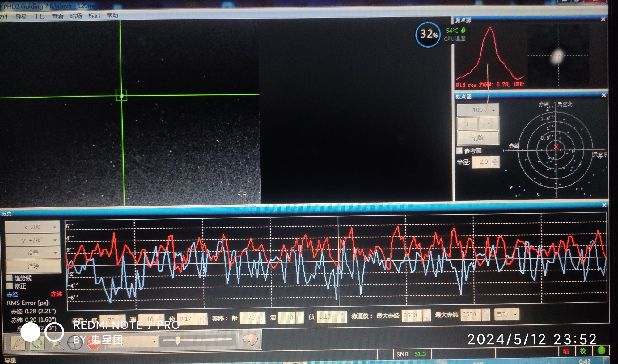Start looping exposures with green arrows icon
618x364 pixels.
point(37,343)
